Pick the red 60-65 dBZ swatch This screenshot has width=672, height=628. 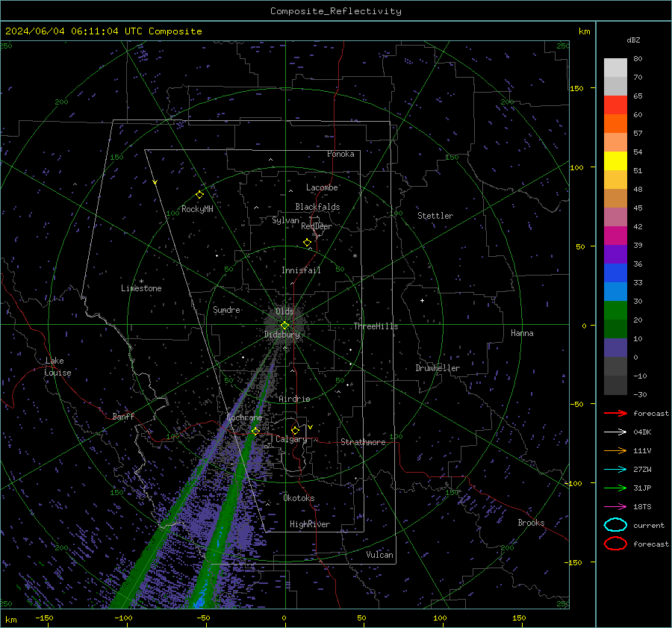point(615,105)
